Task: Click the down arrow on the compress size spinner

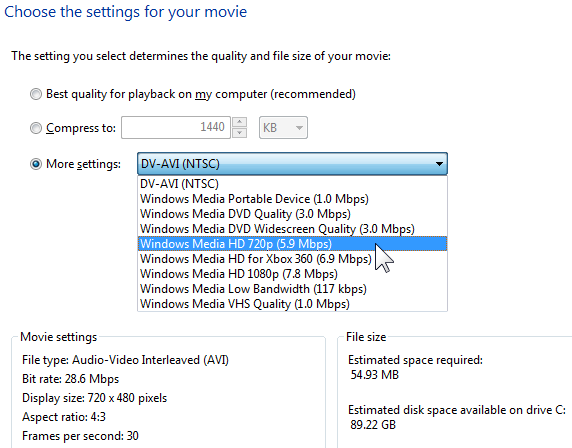Action: (240, 133)
